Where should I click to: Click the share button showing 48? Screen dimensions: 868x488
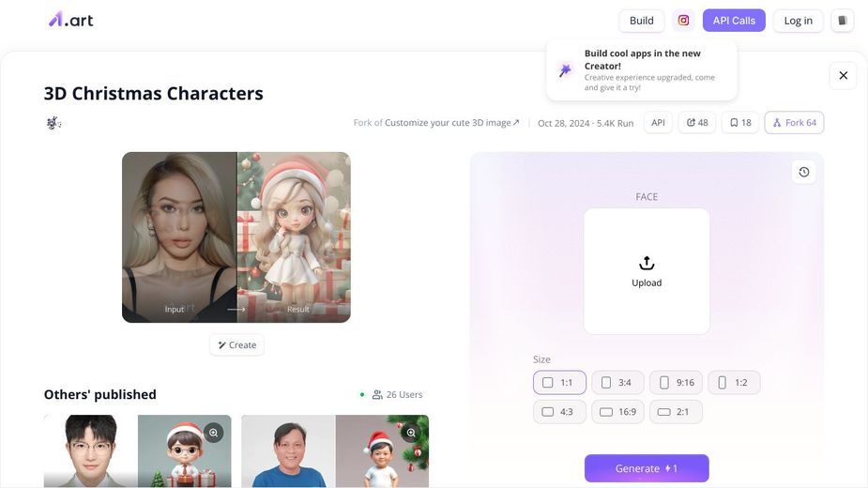(x=697, y=122)
